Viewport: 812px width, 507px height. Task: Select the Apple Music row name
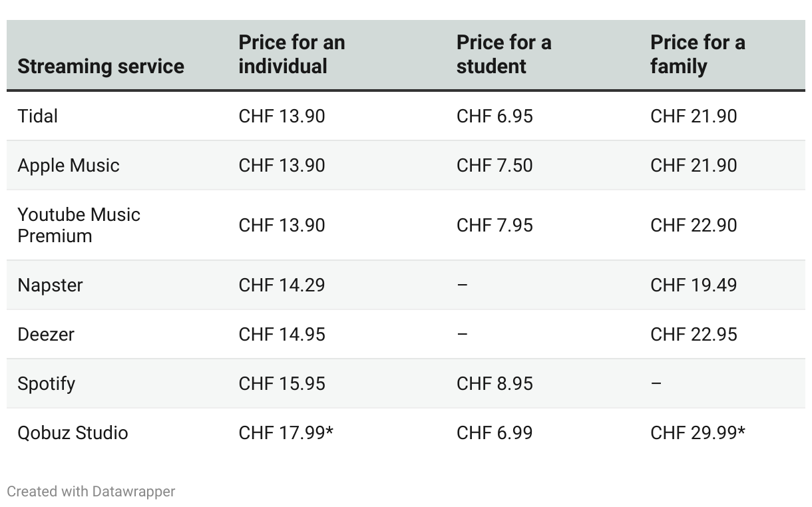(69, 166)
